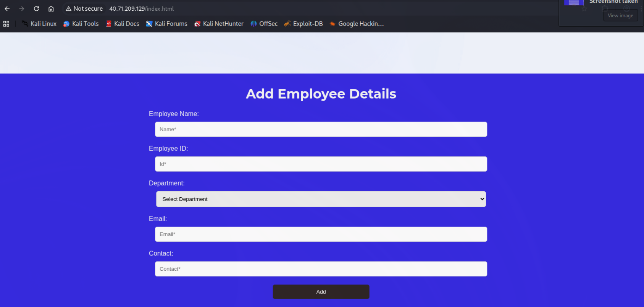
Task: Open Kali Linux bookmark
Action: tap(39, 24)
